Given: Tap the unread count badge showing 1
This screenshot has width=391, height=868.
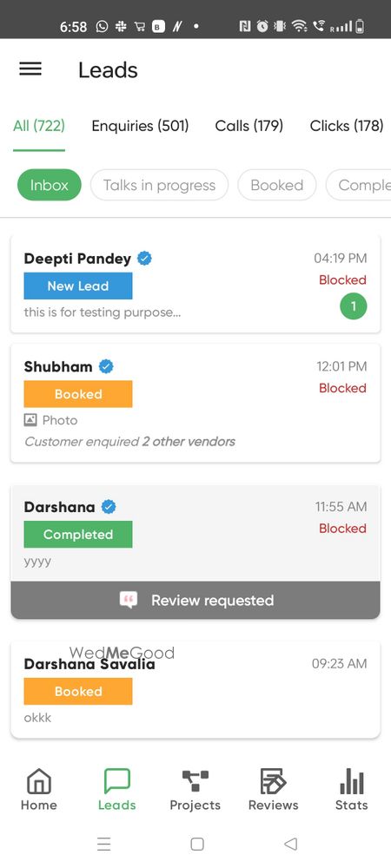Looking at the screenshot, I should tap(354, 306).
